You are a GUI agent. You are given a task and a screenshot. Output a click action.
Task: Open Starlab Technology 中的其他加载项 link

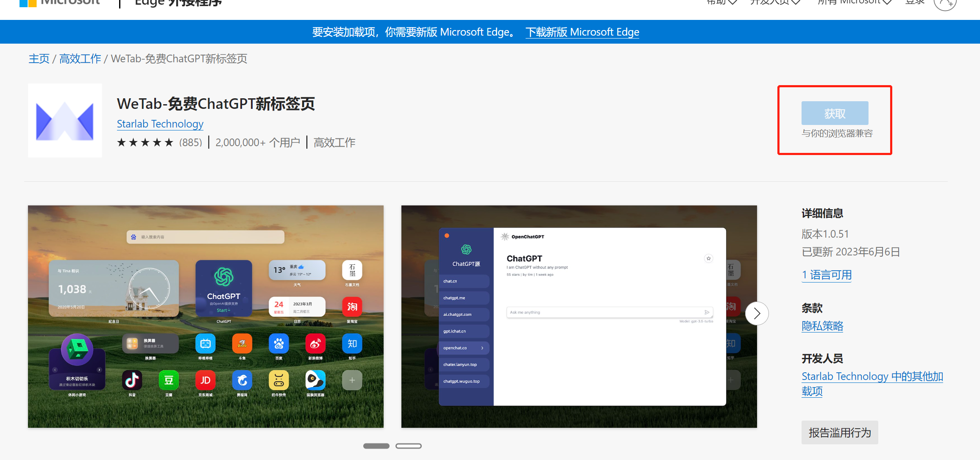(x=872, y=384)
